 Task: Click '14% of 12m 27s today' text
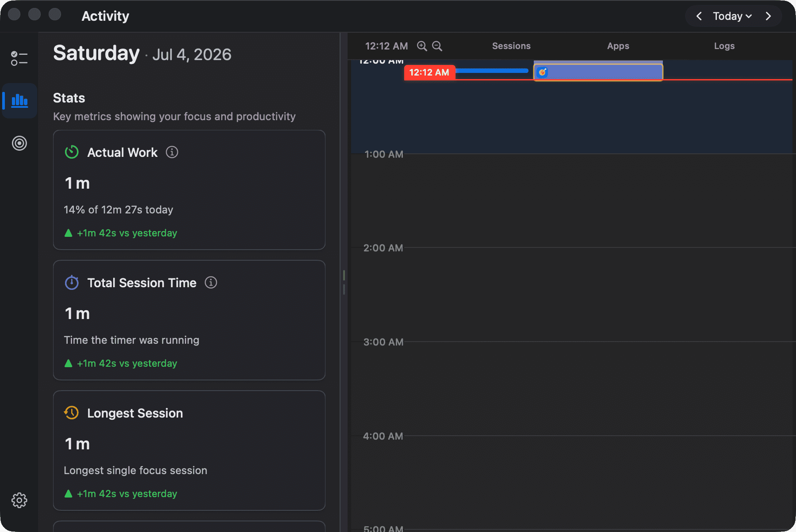pos(119,209)
